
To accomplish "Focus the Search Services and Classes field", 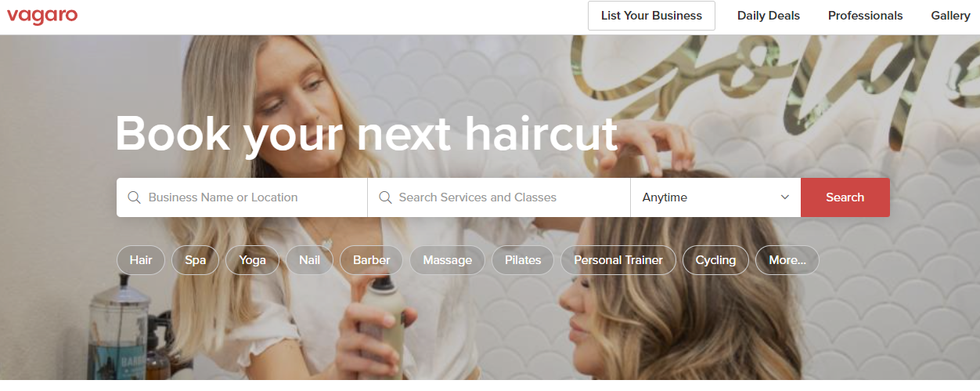I will click(499, 197).
